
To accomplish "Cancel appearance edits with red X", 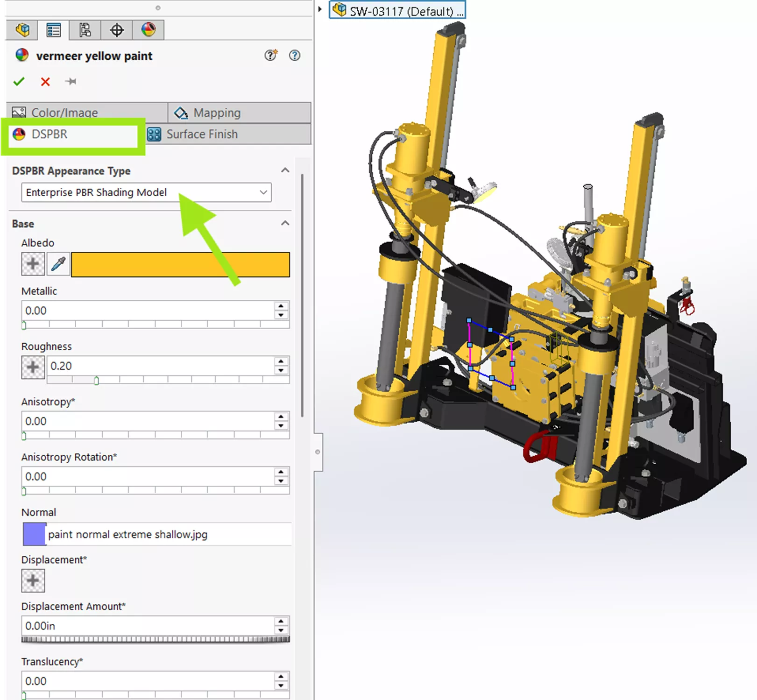I will click(45, 81).
